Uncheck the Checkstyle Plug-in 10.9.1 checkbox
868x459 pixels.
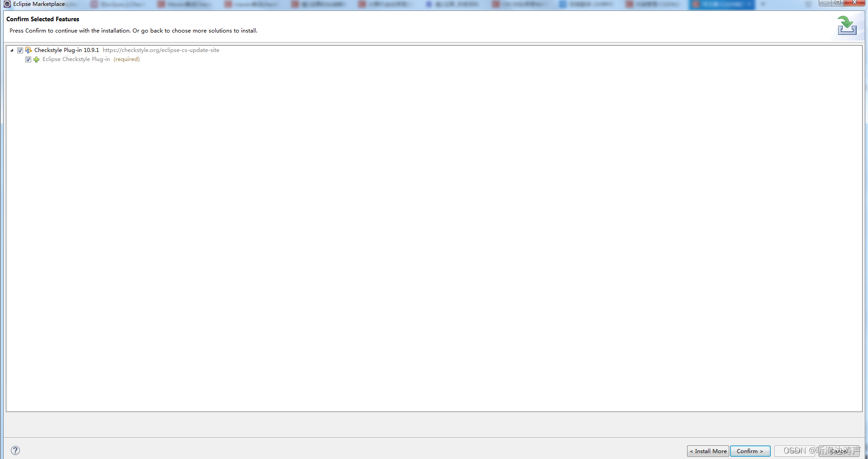coord(20,50)
